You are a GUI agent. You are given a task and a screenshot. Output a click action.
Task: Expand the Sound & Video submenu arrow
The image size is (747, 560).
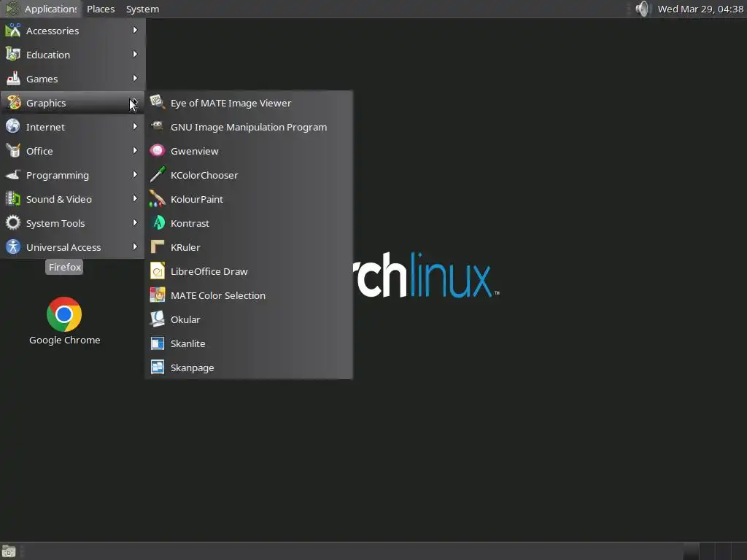pos(135,198)
